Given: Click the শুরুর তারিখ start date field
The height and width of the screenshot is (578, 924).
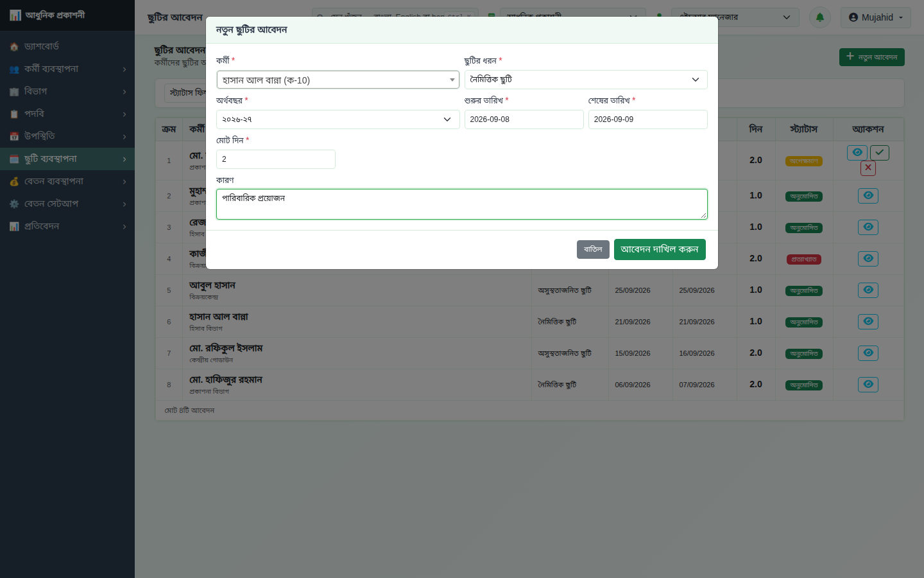Looking at the screenshot, I should coord(524,119).
